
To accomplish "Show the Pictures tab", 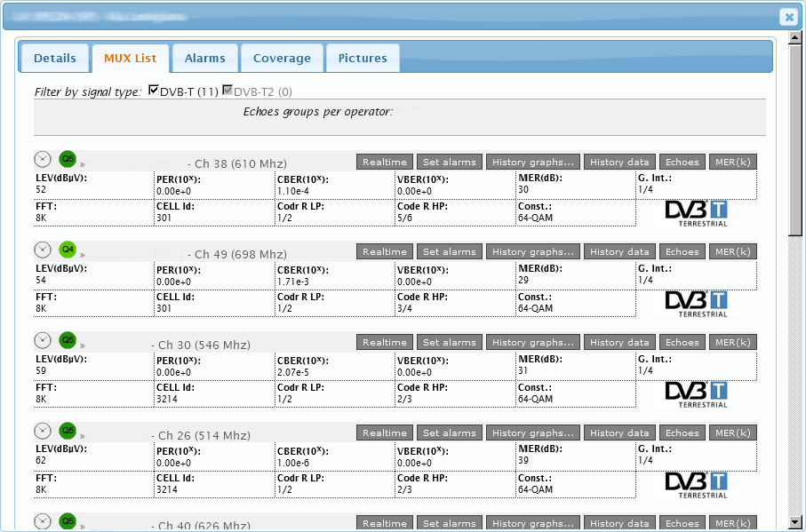I will [x=363, y=58].
